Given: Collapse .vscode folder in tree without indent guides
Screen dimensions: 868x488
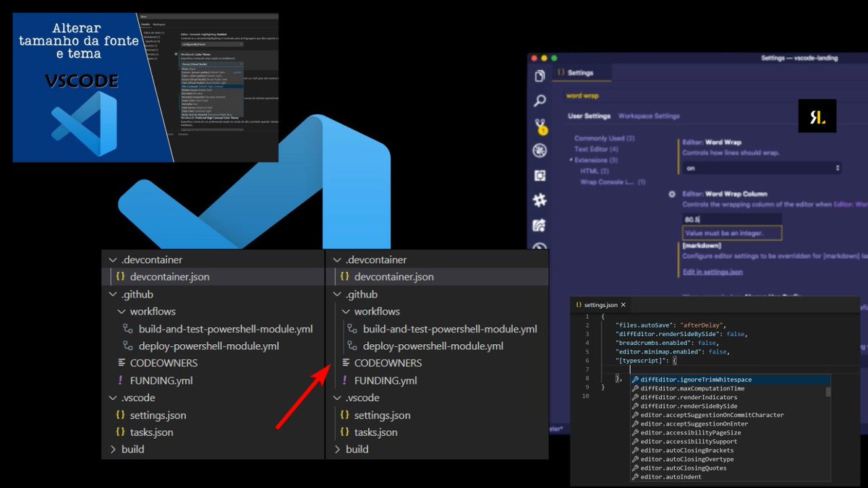Looking at the screenshot, I should coord(112,398).
